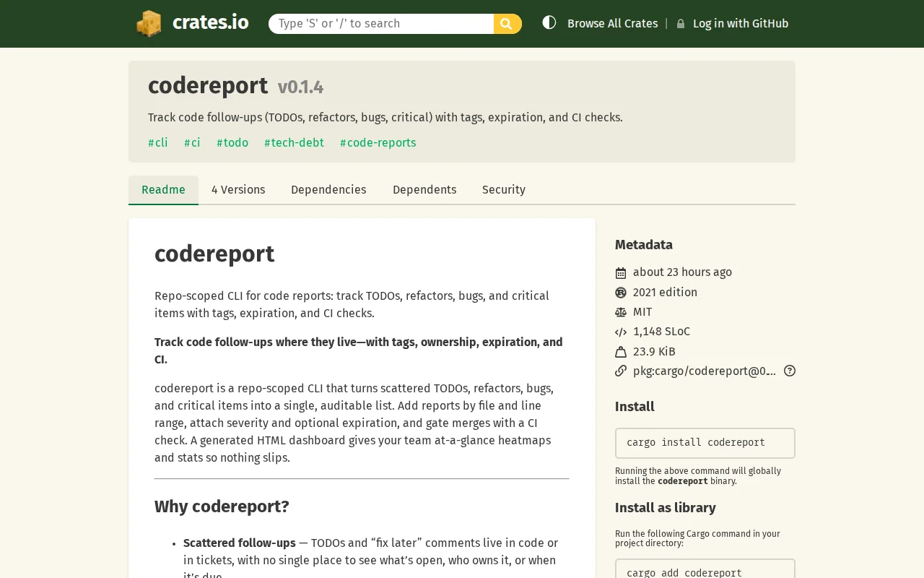
Task: Click the purl link chain icon
Action: click(621, 371)
